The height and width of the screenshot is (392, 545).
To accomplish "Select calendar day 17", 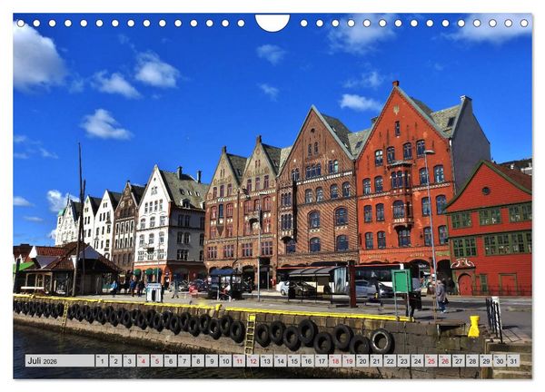I will 322,361.
